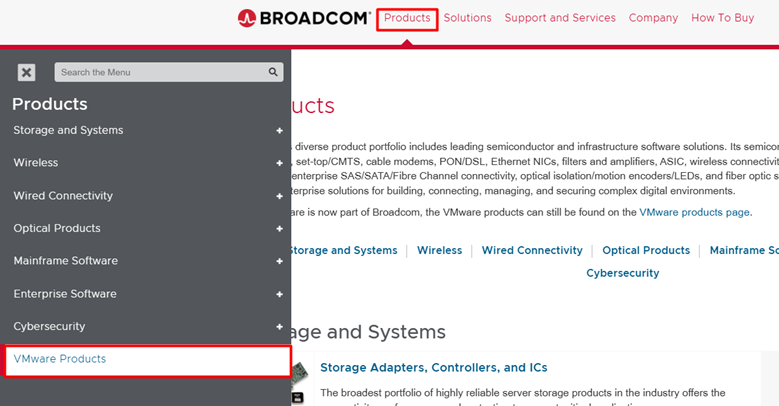Close the side menu with X icon
Image resolution: width=779 pixels, height=406 pixels.
click(27, 72)
